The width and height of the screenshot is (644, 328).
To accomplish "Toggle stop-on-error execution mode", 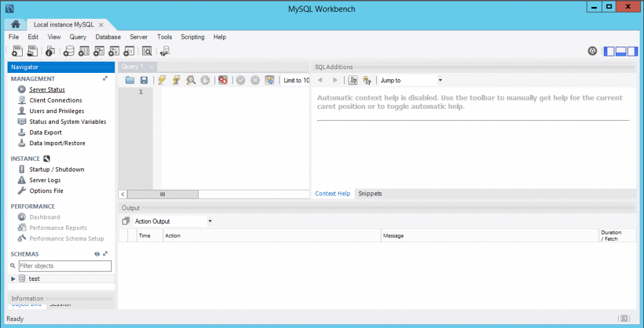I will pyautogui.click(x=223, y=80).
